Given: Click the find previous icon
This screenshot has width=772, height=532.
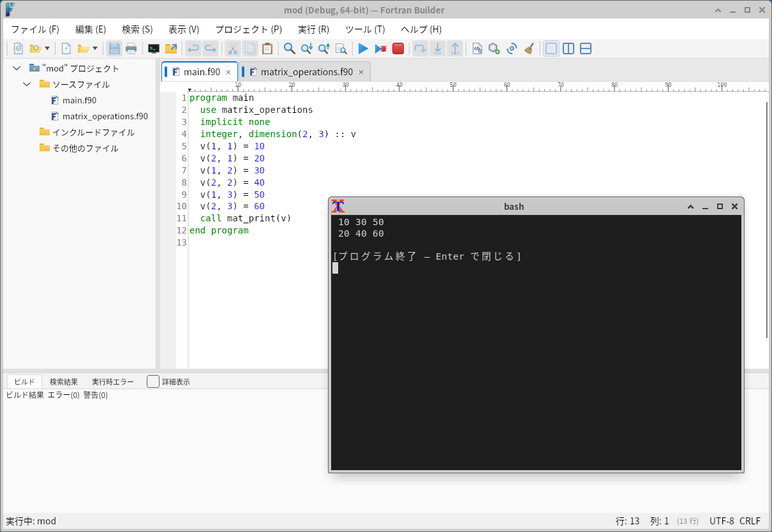Looking at the screenshot, I should click(x=324, y=48).
